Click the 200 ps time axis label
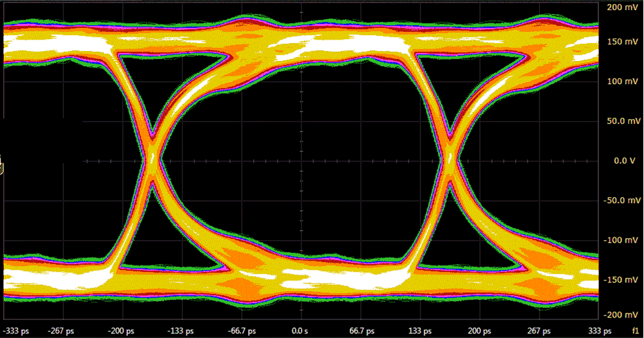 click(x=480, y=331)
